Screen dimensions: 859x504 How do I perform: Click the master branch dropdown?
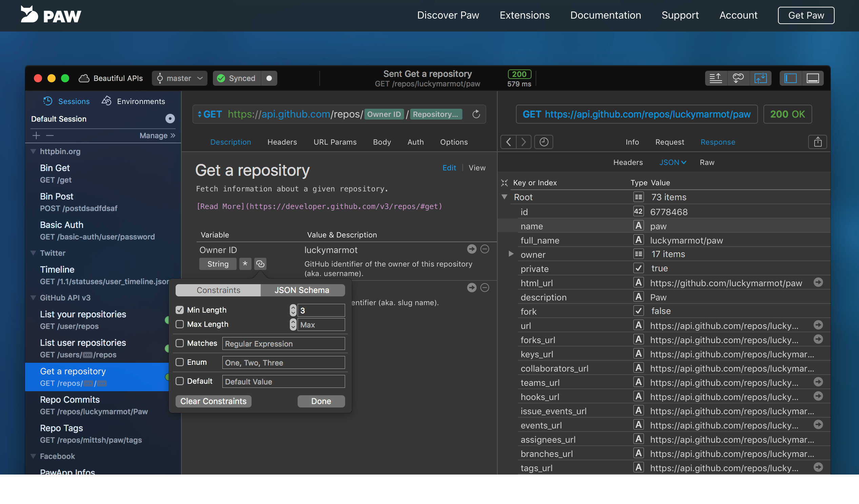(x=180, y=78)
